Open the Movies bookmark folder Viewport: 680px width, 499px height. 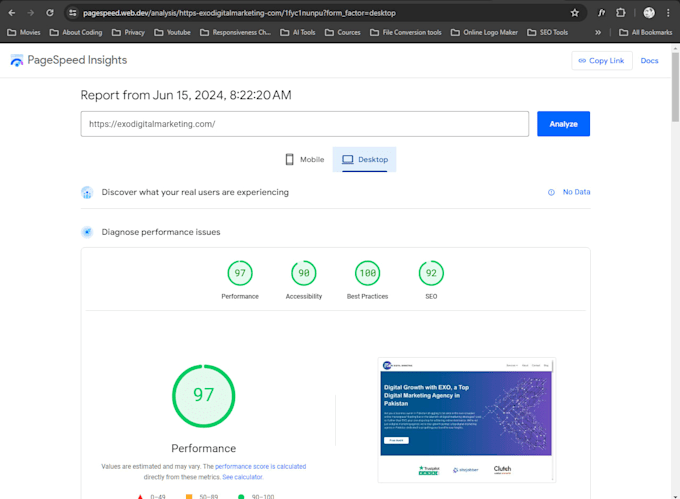tap(24, 33)
